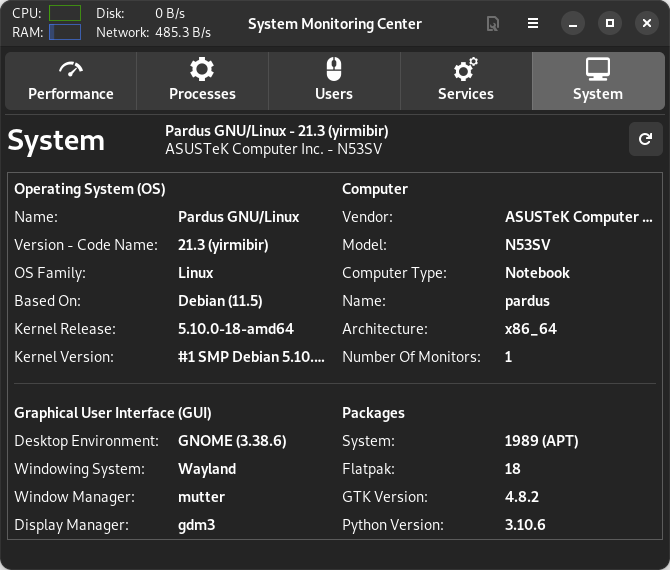Click the Windowing System value Wayland
The image size is (670, 570).
pyautogui.click(x=207, y=469)
